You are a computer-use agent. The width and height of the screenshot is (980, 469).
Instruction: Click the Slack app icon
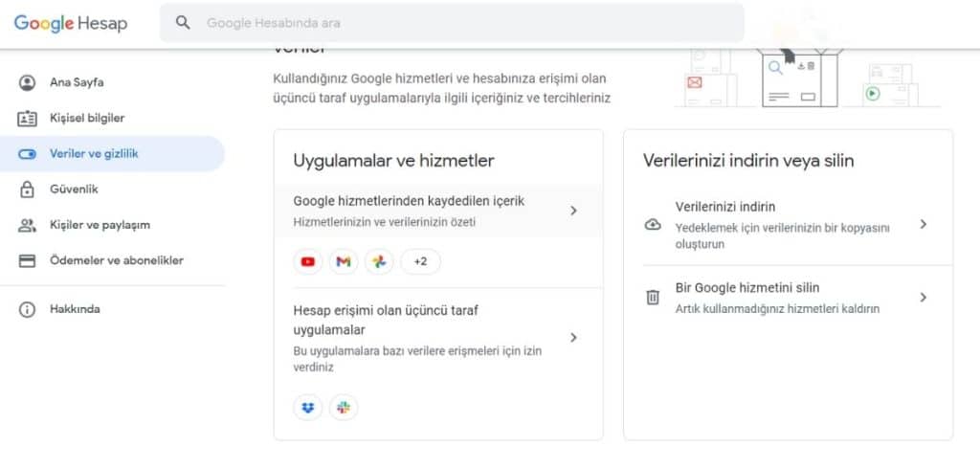click(x=344, y=408)
